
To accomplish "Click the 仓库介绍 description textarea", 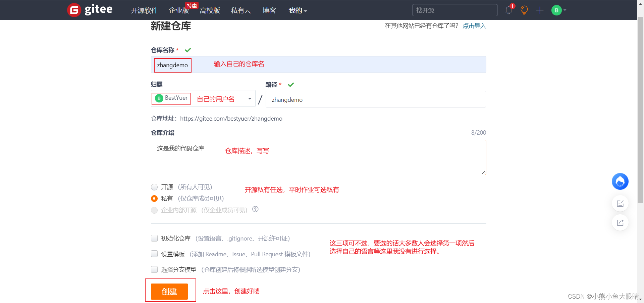I will pos(318,157).
